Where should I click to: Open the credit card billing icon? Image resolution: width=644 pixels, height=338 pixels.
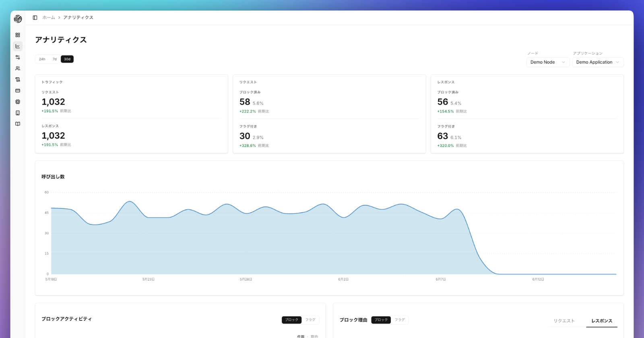18,91
